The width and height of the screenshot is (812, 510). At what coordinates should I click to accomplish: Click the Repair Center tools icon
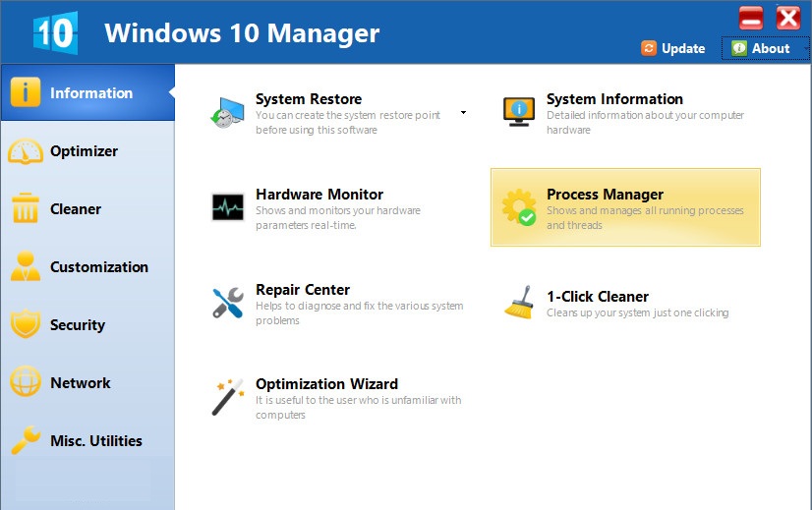click(x=228, y=303)
